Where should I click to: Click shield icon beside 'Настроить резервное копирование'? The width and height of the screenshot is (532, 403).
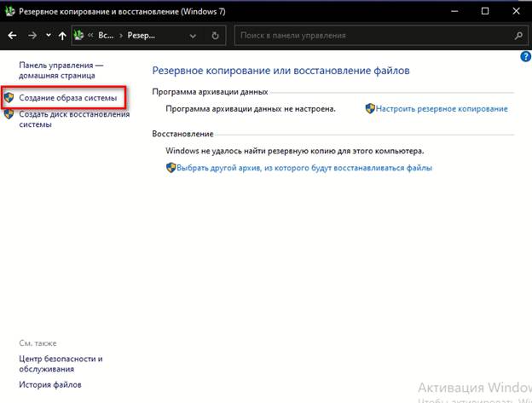(x=370, y=108)
